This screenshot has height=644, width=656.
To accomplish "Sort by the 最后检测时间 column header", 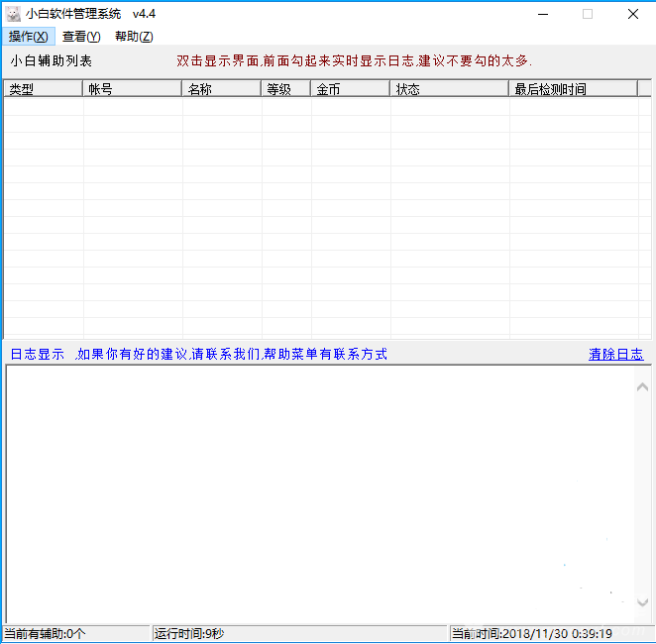I will pos(574,89).
